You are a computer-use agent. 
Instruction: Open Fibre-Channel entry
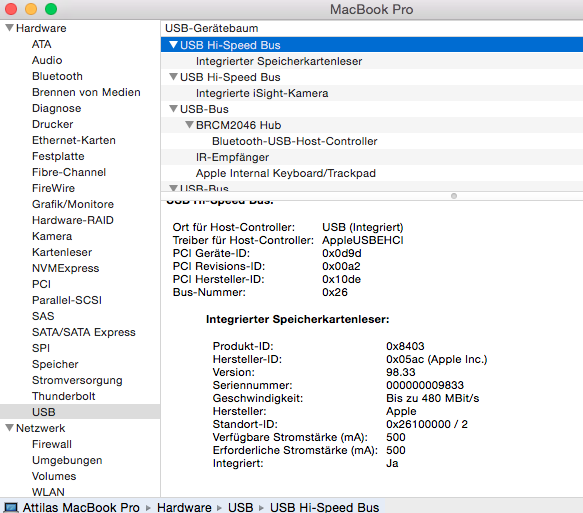(x=69, y=172)
